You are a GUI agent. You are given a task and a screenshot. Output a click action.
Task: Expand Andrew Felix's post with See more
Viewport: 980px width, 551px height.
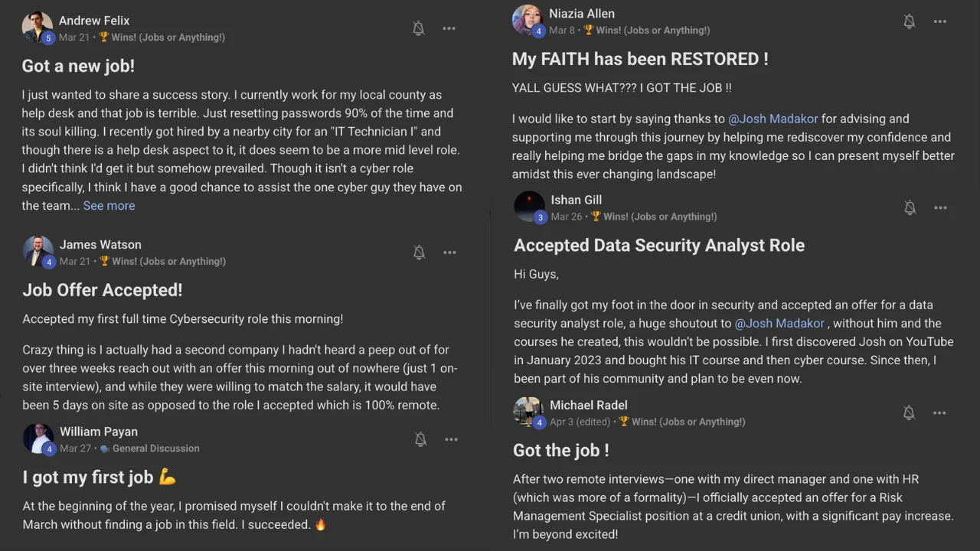109,205
